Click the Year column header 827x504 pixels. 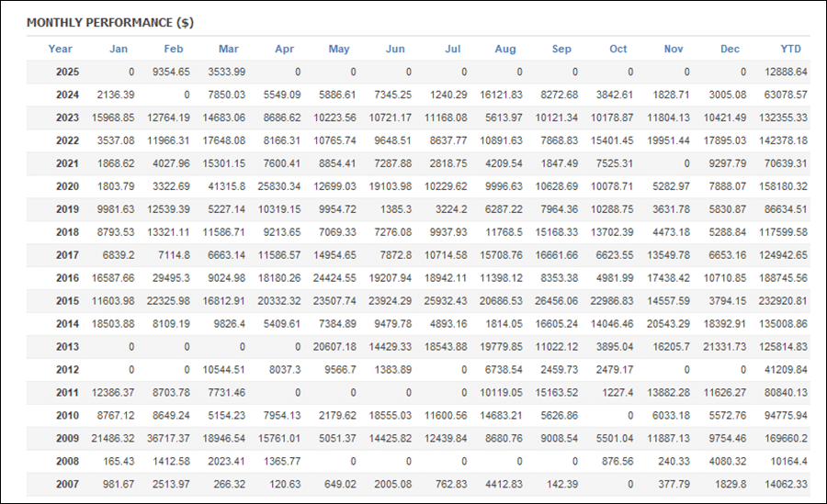click(x=61, y=49)
